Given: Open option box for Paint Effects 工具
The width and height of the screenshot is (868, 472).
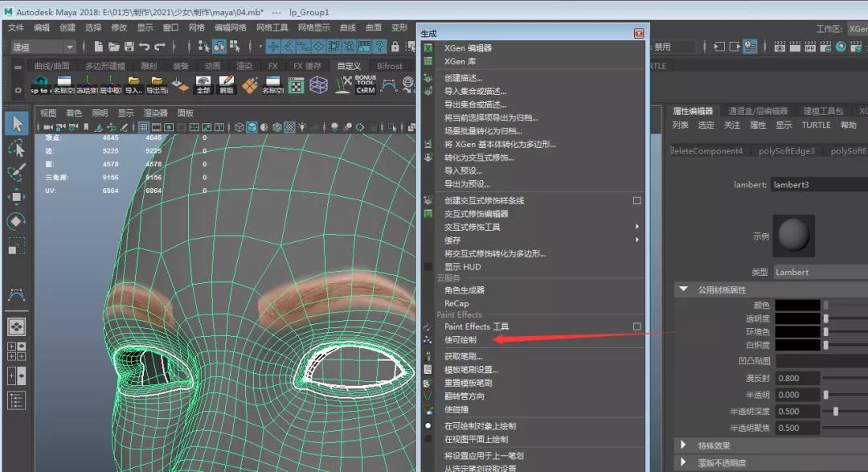Looking at the screenshot, I should pyautogui.click(x=637, y=326).
